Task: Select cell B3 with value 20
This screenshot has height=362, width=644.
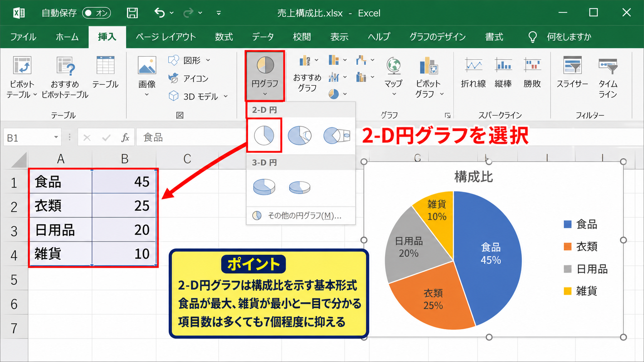Action: point(124,230)
